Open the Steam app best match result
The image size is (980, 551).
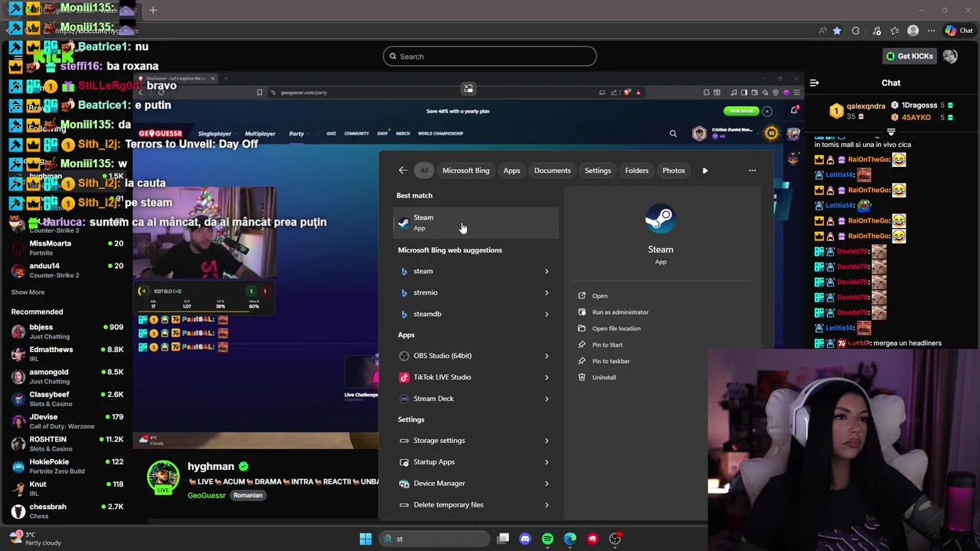(x=475, y=223)
